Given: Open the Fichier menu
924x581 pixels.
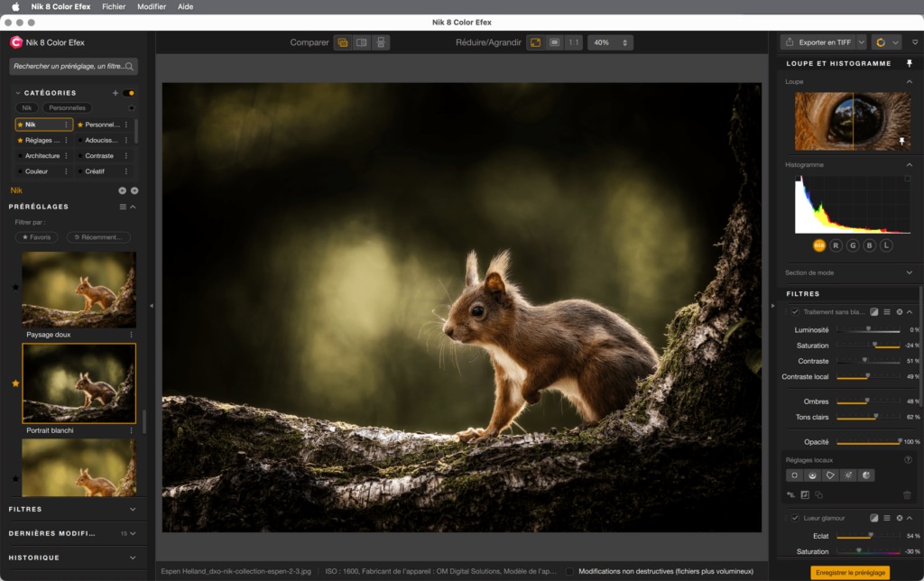Looking at the screenshot, I should tap(114, 6).
